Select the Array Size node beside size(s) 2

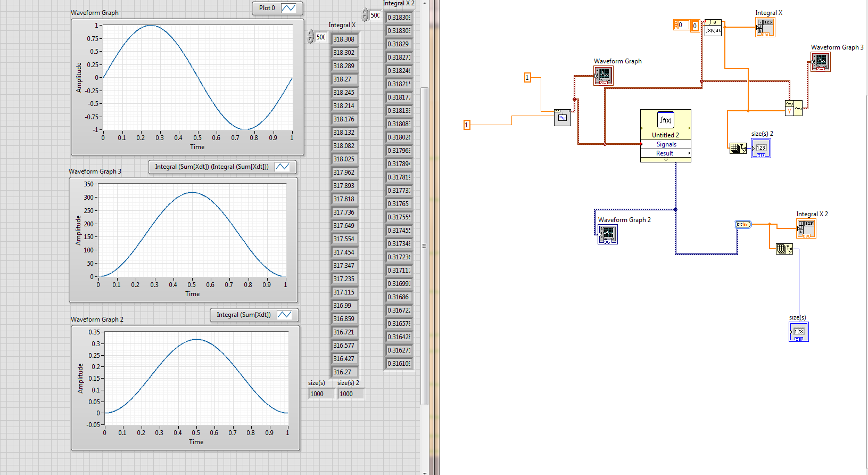pos(738,148)
